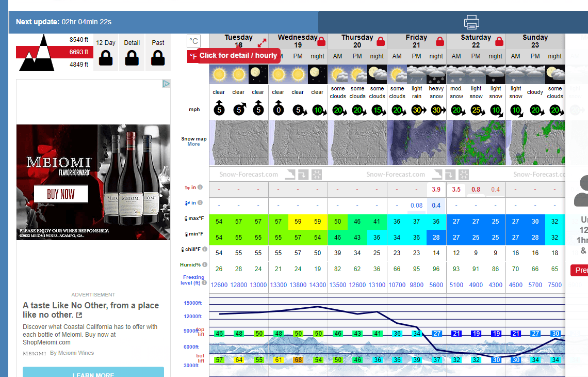Click the chill°F info icon
Image resolution: width=588 pixels, height=377 pixels.
pyautogui.click(x=205, y=249)
